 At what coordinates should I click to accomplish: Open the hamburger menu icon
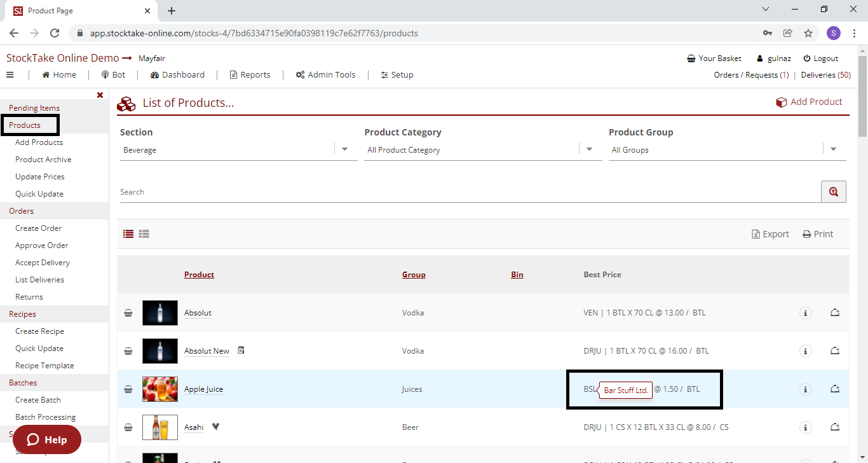coord(10,75)
